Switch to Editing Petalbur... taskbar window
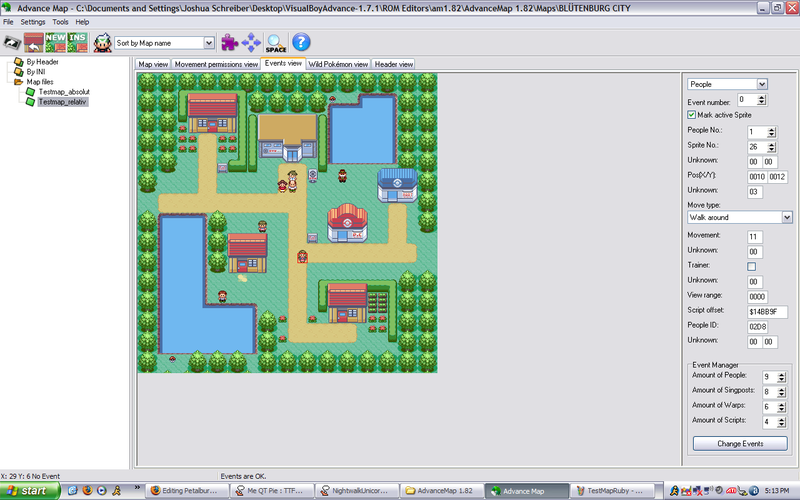This screenshot has width=800, height=500. click(185, 491)
